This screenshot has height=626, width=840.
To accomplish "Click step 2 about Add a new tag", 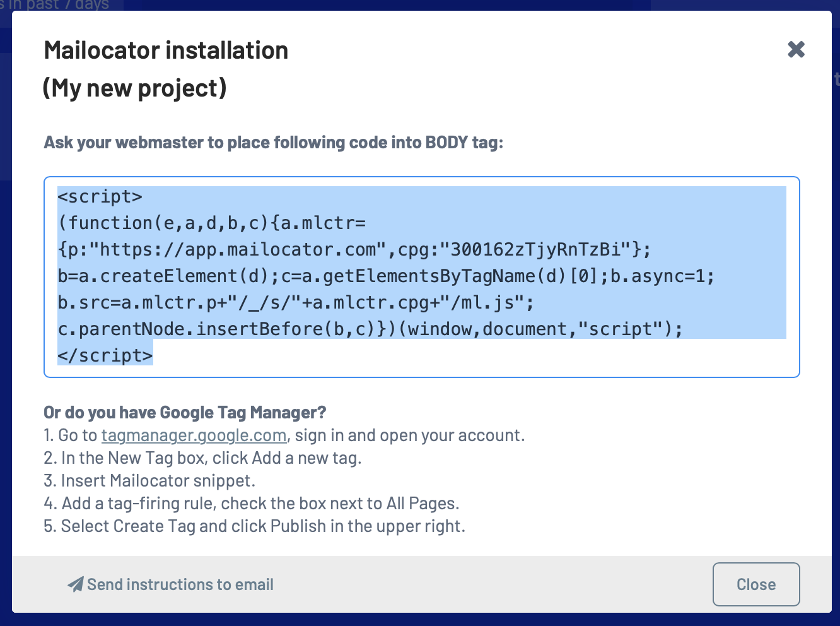I will pyautogui.click(x=202, y=458).
